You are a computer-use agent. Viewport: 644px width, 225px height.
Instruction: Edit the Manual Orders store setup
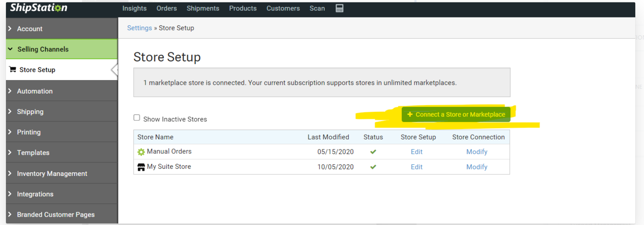417,152
